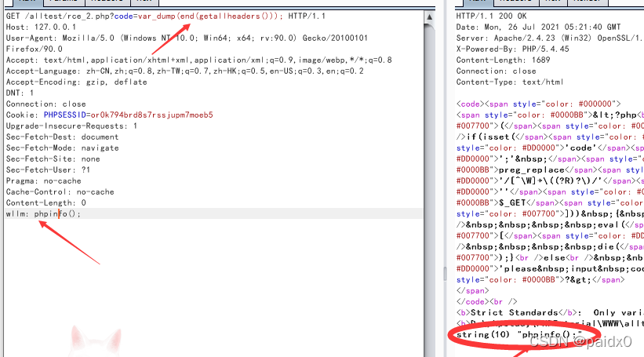Click the Upgrade-Insecure-Requests: 1 header

coord(71,126)
